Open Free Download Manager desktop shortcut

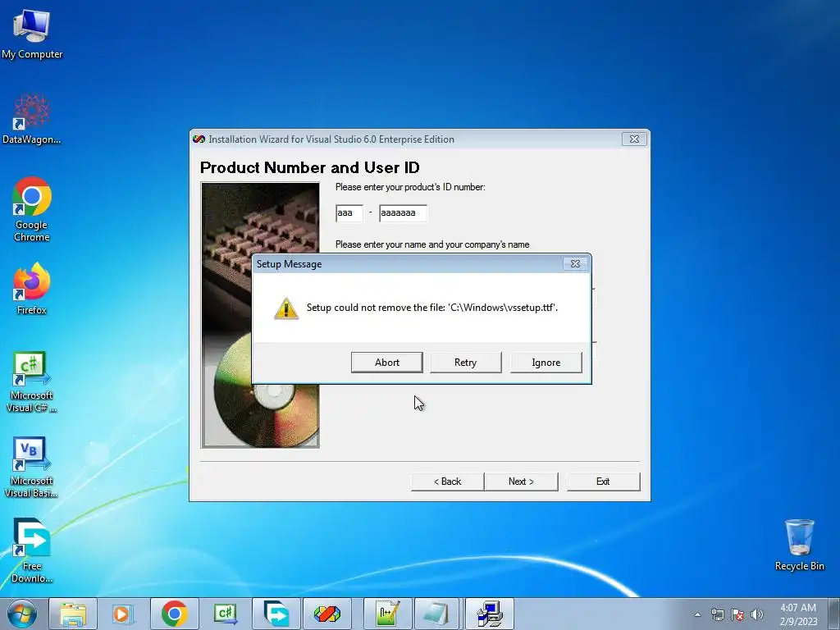click(32, 550)
